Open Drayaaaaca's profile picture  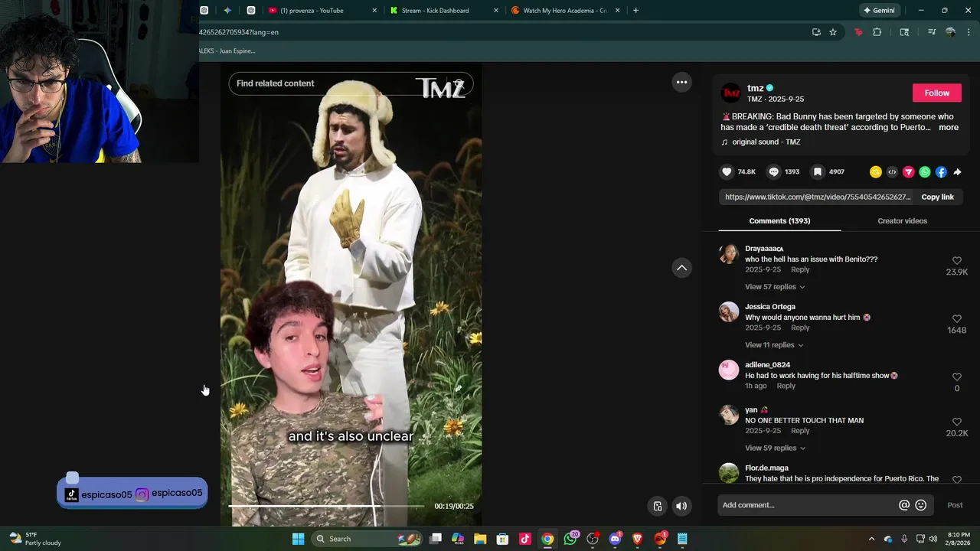[729, 254]
